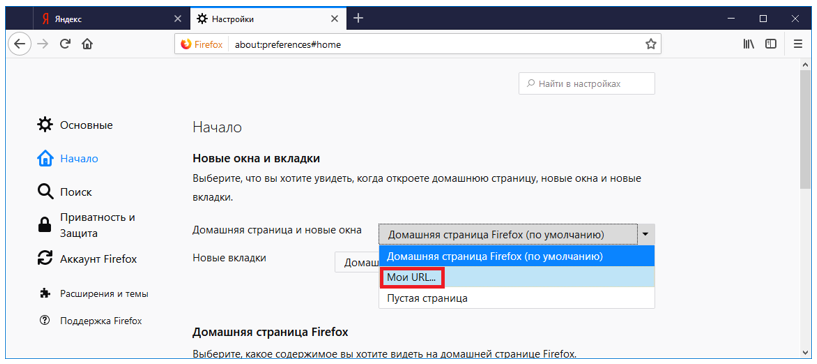Open the Поиск settings category

coord(65,192)
